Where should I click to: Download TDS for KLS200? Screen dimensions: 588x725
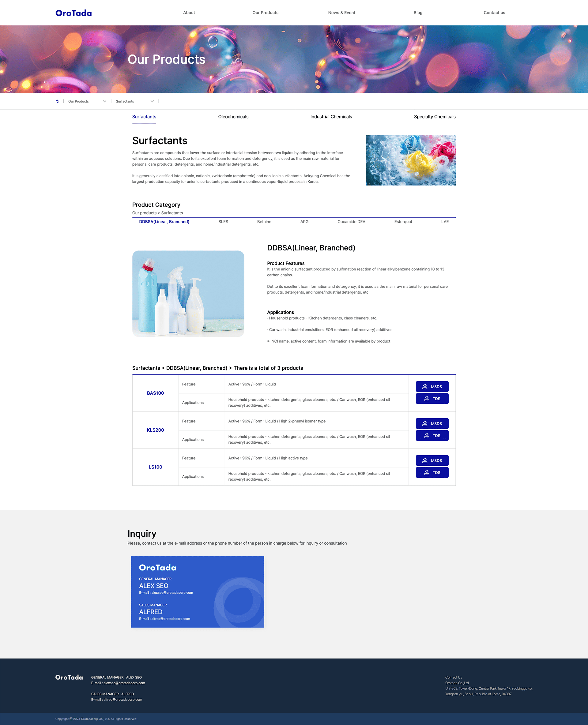pyautogui.click(x=432, y=435)
